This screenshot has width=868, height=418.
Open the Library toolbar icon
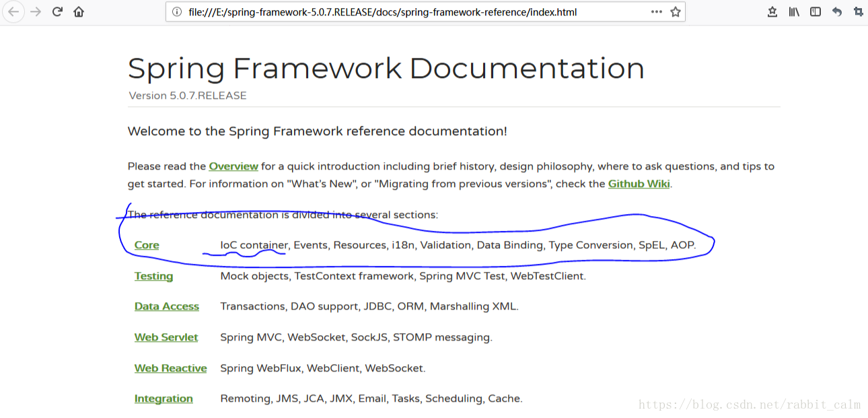[x=794, y=12]
